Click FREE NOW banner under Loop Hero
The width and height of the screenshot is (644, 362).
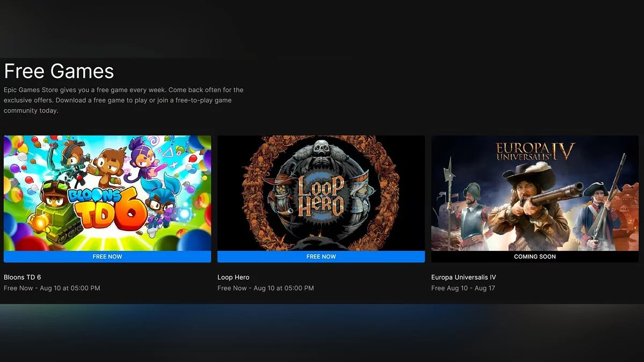[x=321, y=257]
